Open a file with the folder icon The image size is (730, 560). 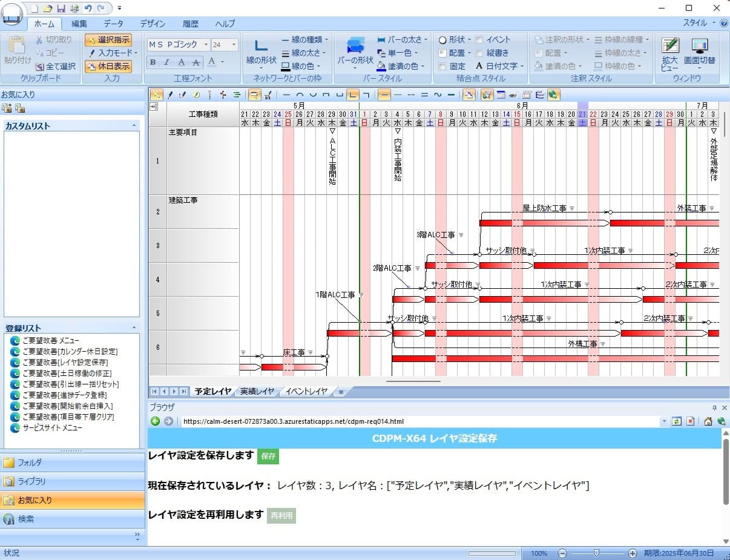(x=47, y=8)
